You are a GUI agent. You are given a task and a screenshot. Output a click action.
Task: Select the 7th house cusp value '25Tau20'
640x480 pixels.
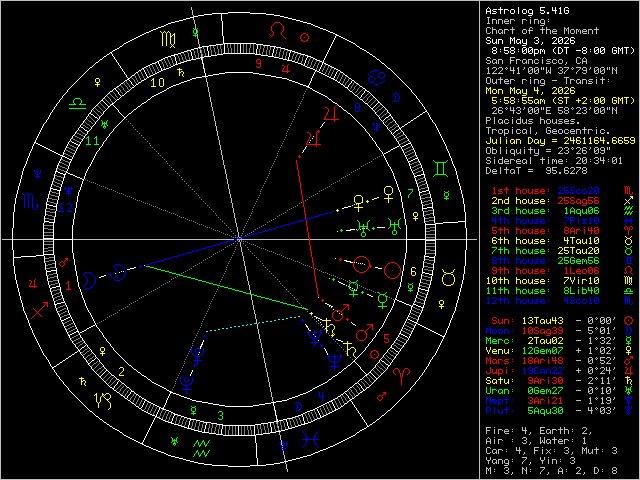(x=578, y=251)
